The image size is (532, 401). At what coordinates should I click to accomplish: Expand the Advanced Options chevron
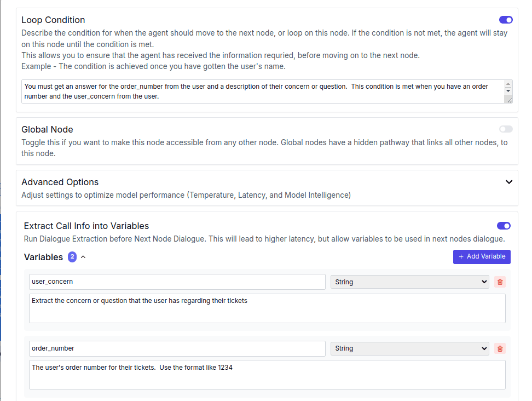(508, 182)
